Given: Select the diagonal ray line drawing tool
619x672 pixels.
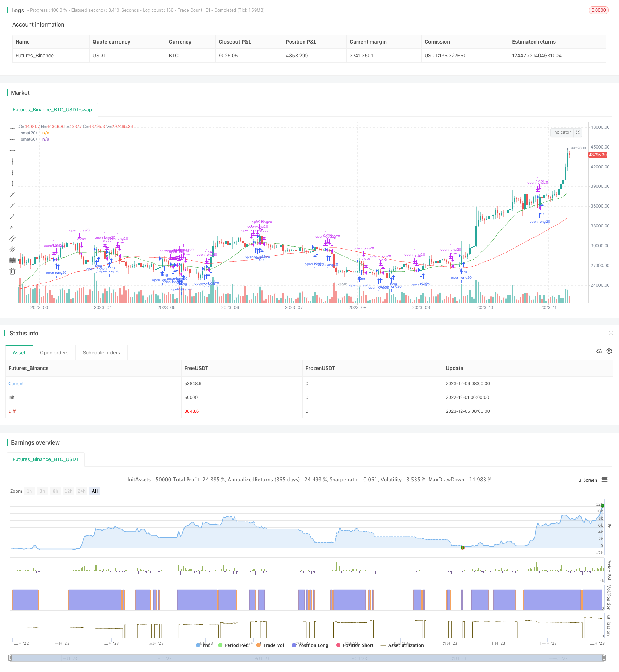Looking at the screenshot, I should [12, 205].
